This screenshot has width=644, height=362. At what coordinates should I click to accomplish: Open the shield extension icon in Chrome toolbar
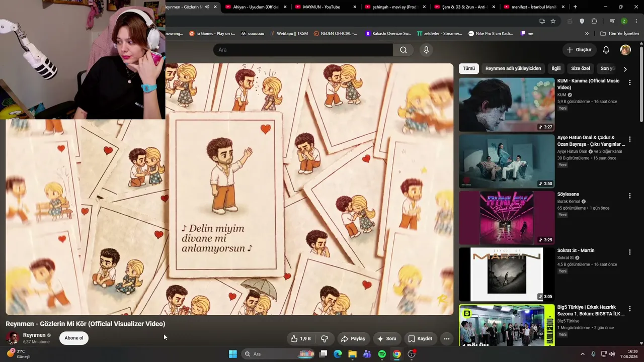[582, 21]
